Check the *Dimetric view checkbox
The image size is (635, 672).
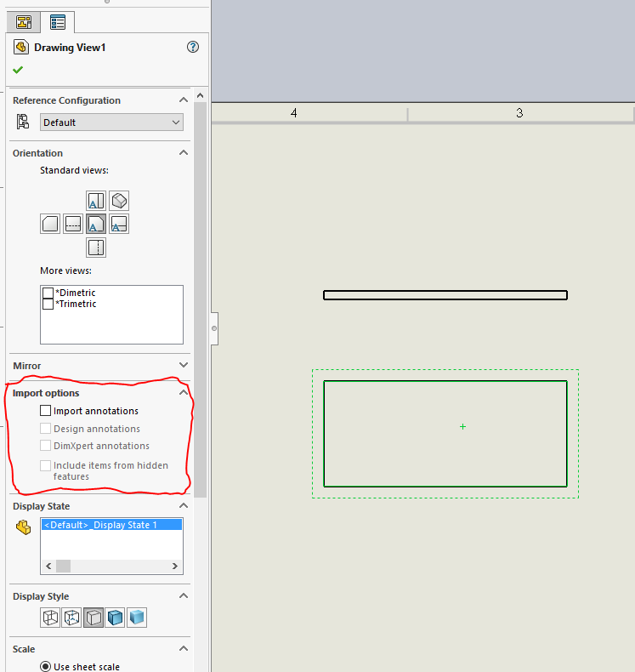coord(48,293)
